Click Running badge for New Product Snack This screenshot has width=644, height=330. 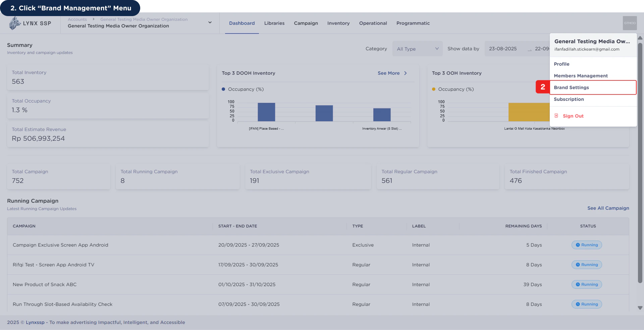587,284
